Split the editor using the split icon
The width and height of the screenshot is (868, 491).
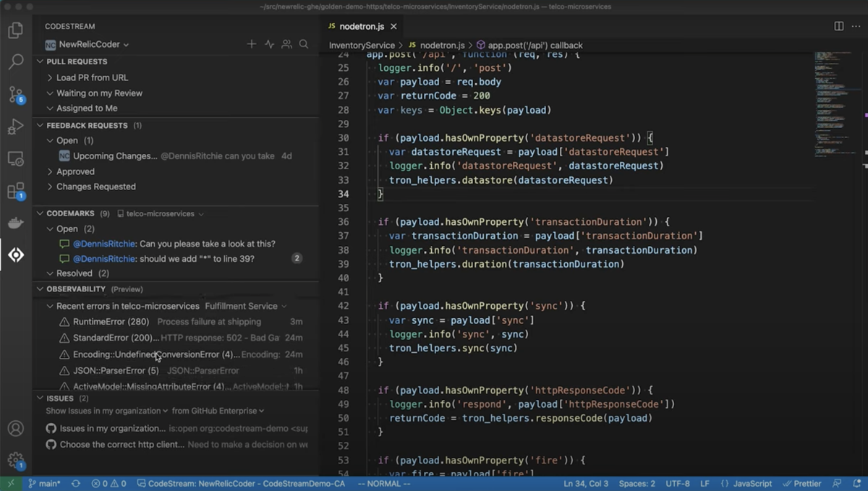click(838, 26)
